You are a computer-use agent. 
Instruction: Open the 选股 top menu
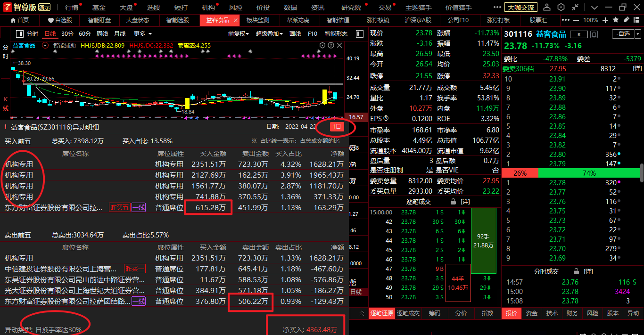[x=153, y=8]
